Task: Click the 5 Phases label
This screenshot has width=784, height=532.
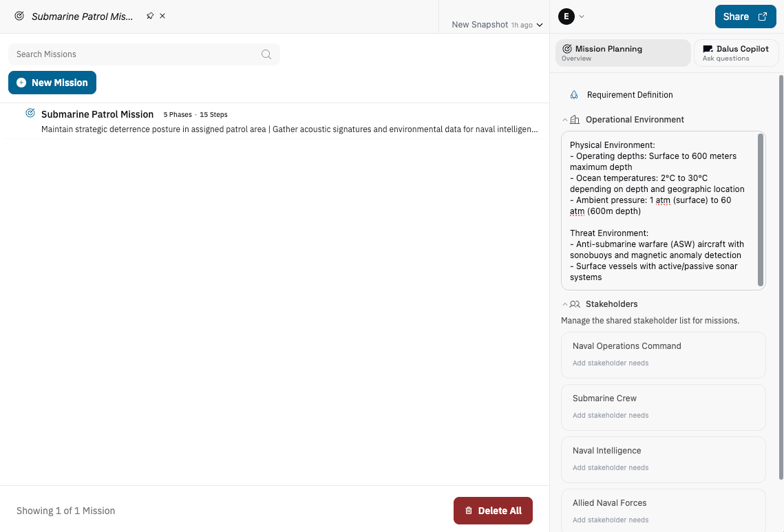Action: pos(178,114)
